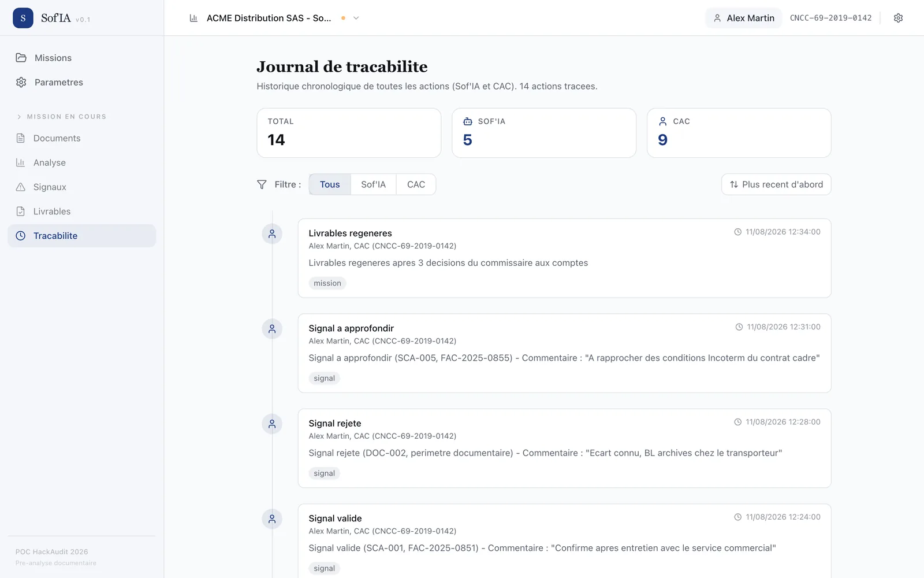Click the SOF'IA 5 stat card
This screenshot has width=924, height=578.
tap(544, 133)
